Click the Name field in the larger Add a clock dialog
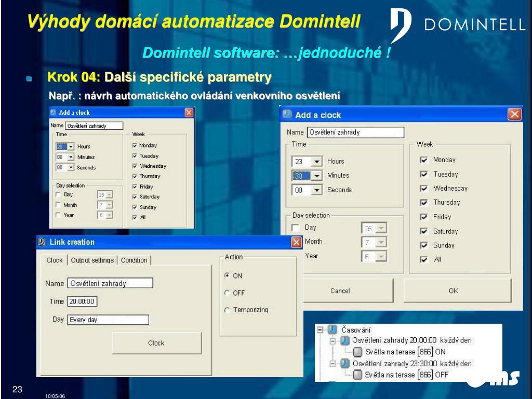The image size is (532, 399). tap(355, 132)
